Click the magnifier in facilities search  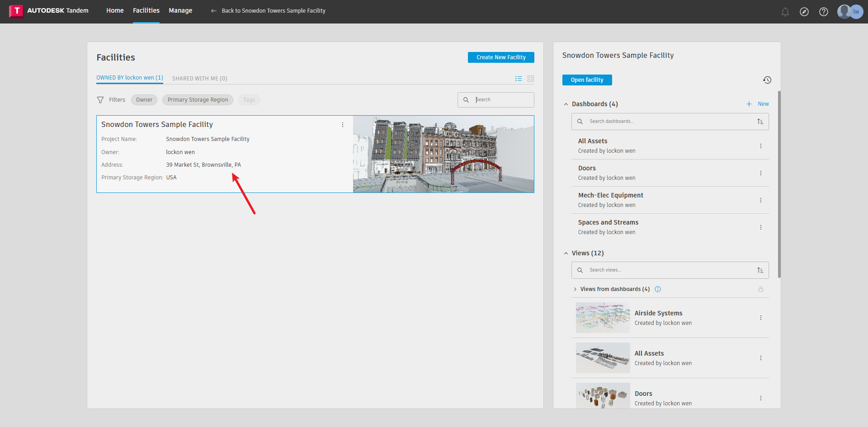coord(466,100)
